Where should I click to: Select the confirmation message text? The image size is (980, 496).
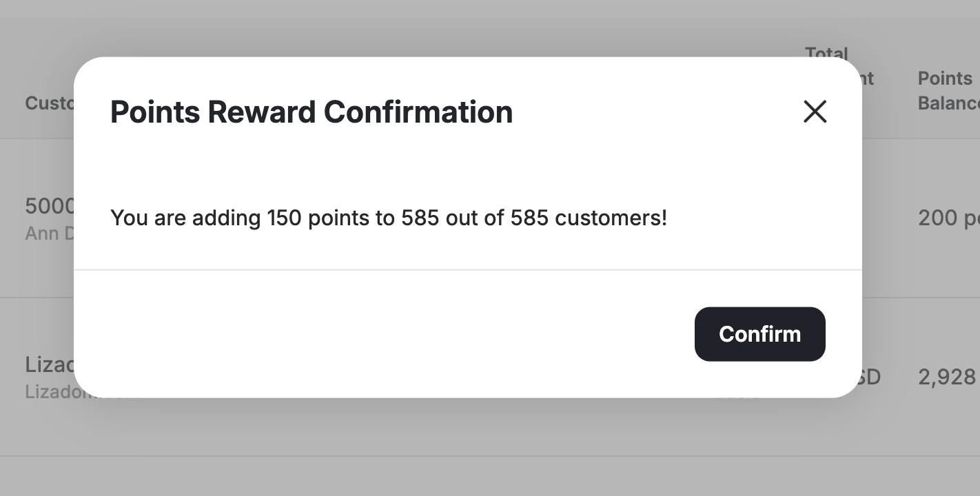pyautogui.click(x=388, y=218)
